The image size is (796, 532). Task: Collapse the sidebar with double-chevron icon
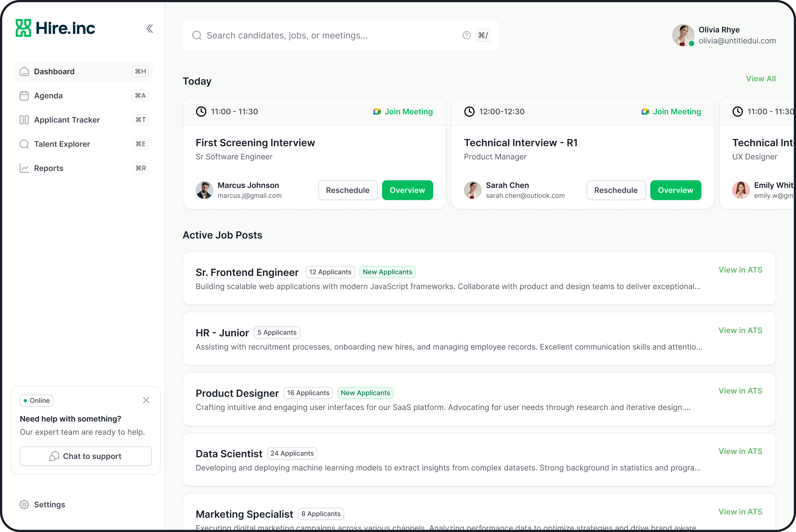click(149, 29)
